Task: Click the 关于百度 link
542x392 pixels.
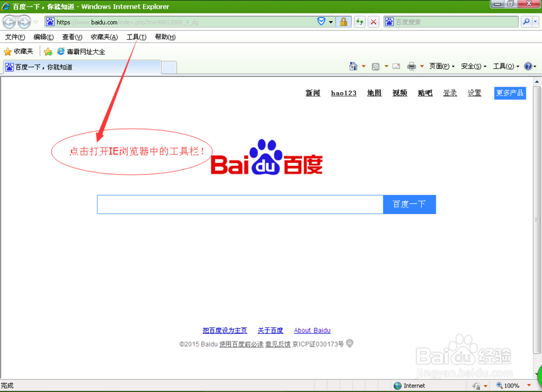Action: point(270,331)
